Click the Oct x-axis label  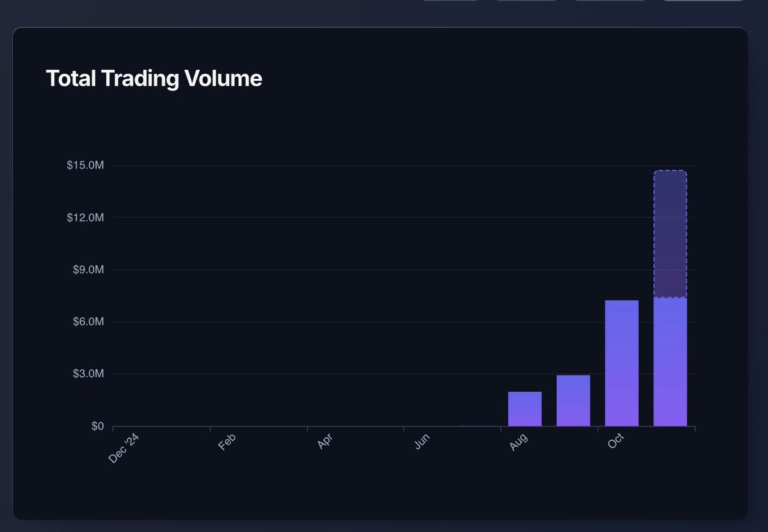pos(616,442)
